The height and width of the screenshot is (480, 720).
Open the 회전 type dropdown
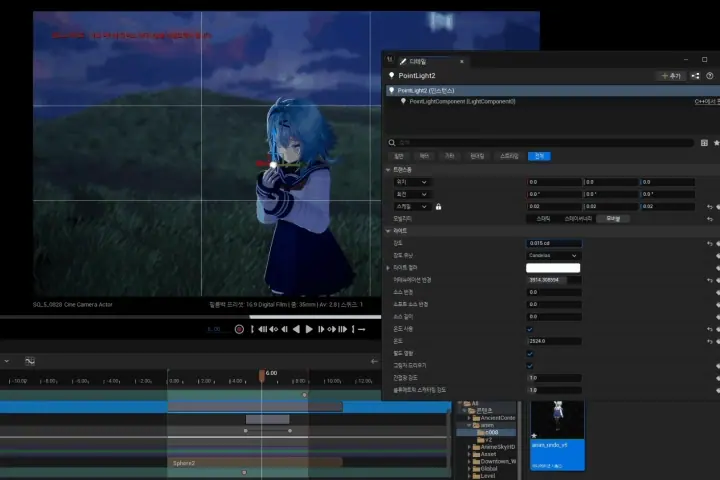[x=411, y=194]
